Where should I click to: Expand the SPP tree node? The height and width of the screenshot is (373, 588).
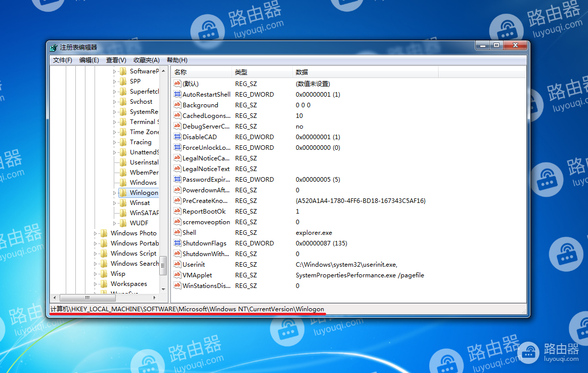[114, 81]
